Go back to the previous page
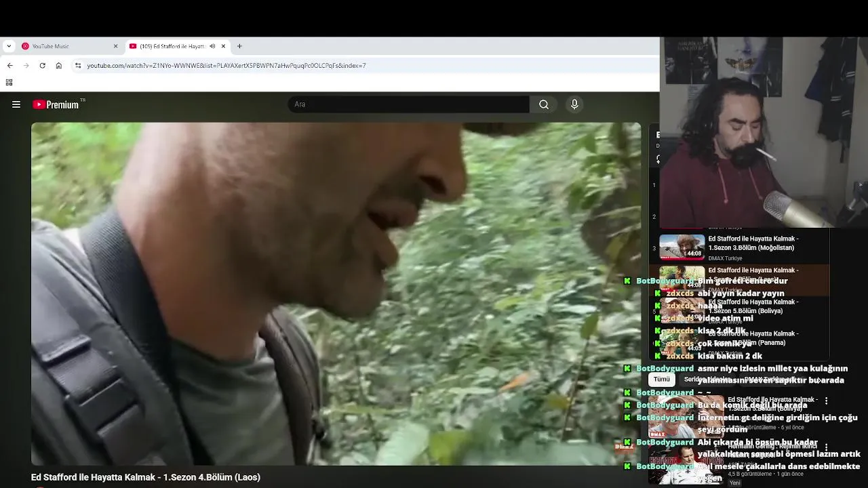The width and height of the screenshot is (868, 488). [x=9, y=65]
